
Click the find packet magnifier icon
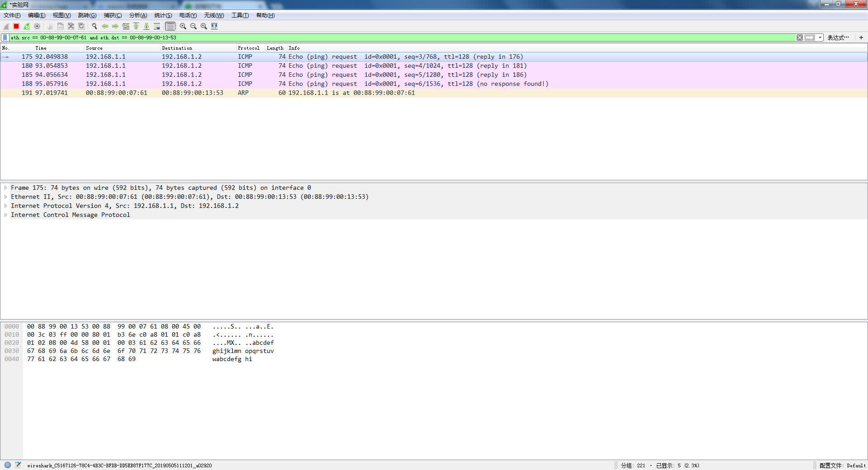coord(94,26)
